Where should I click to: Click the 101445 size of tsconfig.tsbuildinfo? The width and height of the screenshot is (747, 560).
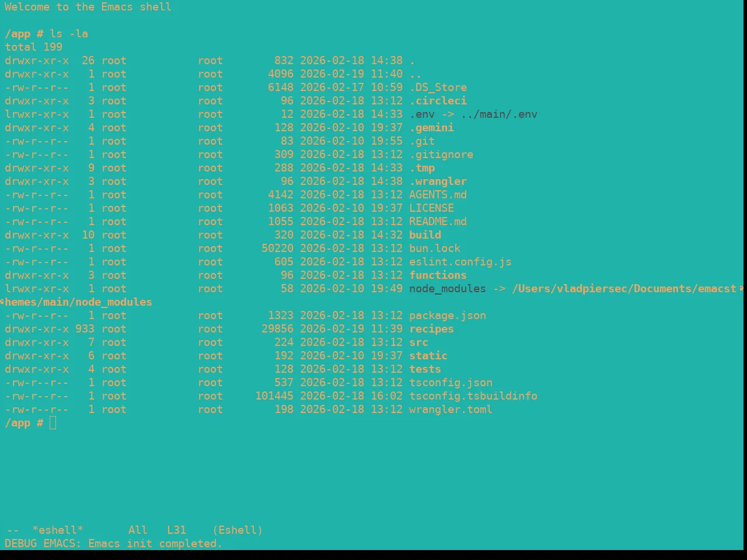pos(274,396)
